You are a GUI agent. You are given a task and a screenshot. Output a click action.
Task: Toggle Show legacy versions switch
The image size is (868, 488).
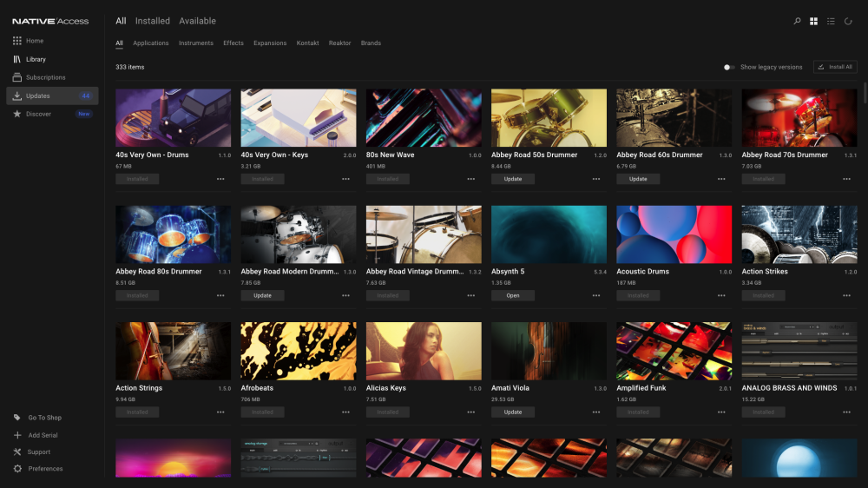729,67
